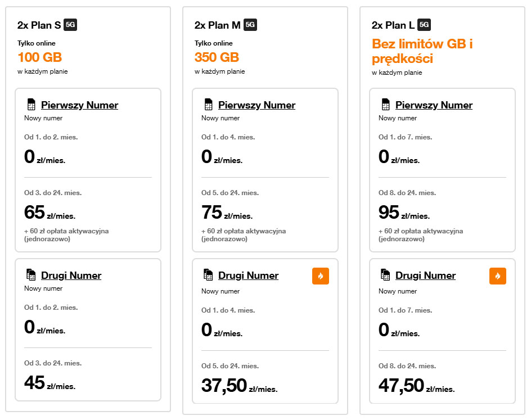Click the 'Bez limitów GB i prędkości' heading
Image resolution: width=531 pixels, height=420 pixels.
(x=422, y=51)
